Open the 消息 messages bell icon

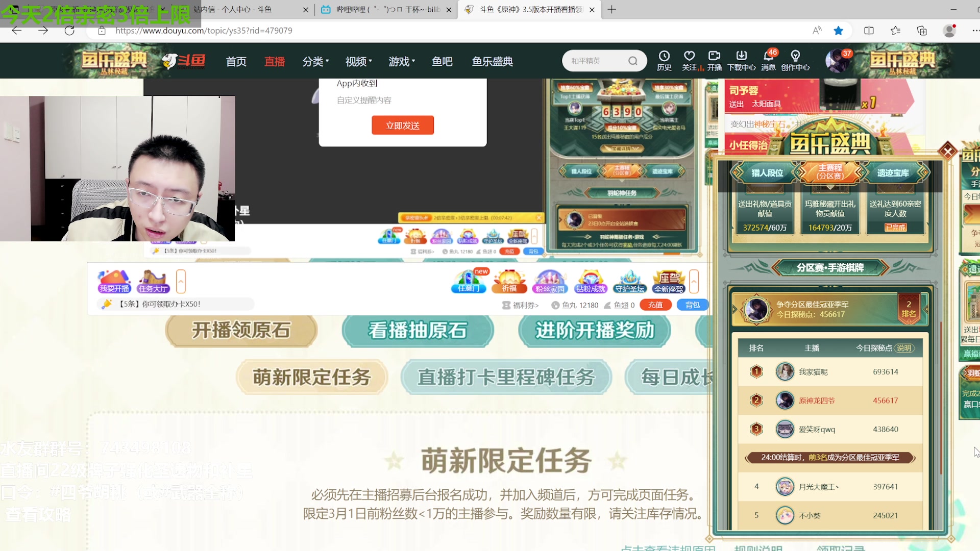pos(768,60)
